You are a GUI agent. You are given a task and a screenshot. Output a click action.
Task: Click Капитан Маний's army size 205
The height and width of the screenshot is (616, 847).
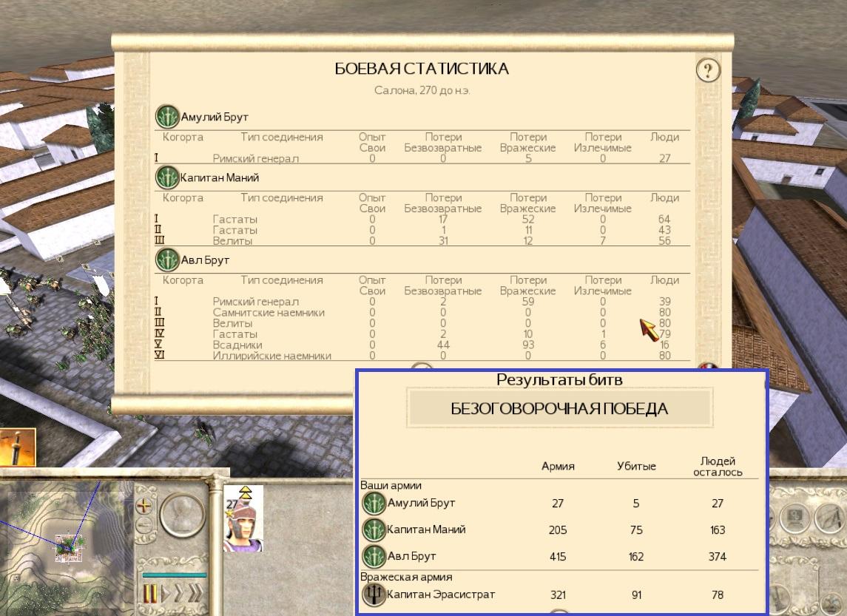(x=558, y=530)
